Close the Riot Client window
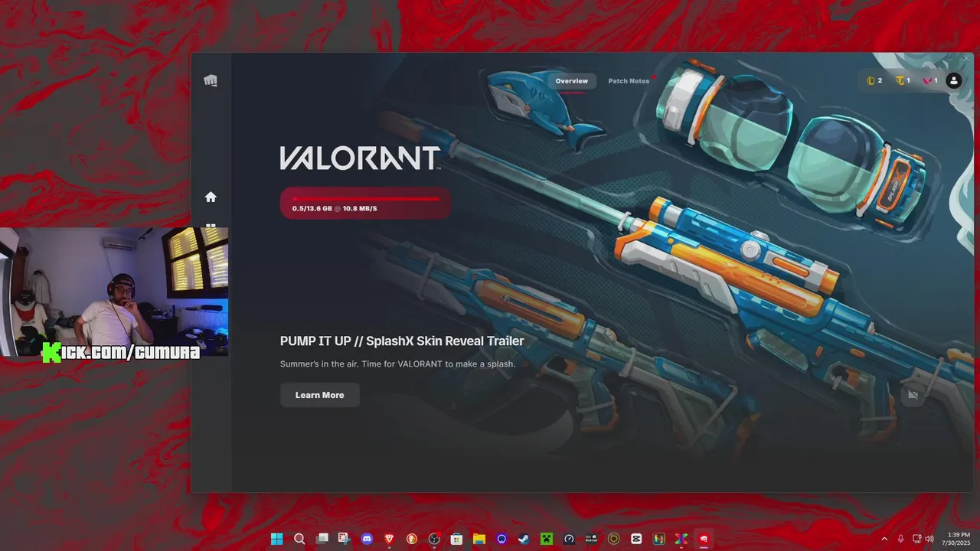This screenshot has height=551, width=980. (x=965, y=58)
